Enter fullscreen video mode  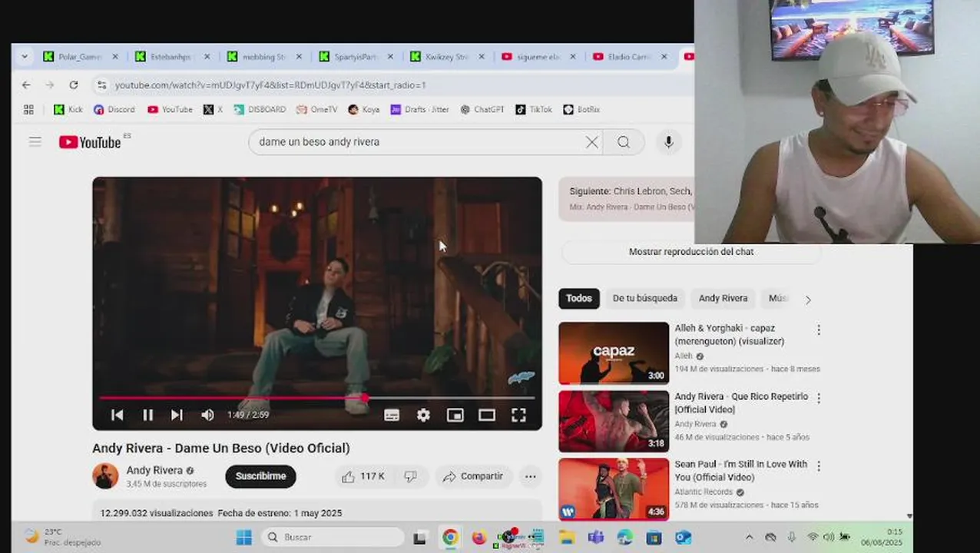tap(518, 415)
